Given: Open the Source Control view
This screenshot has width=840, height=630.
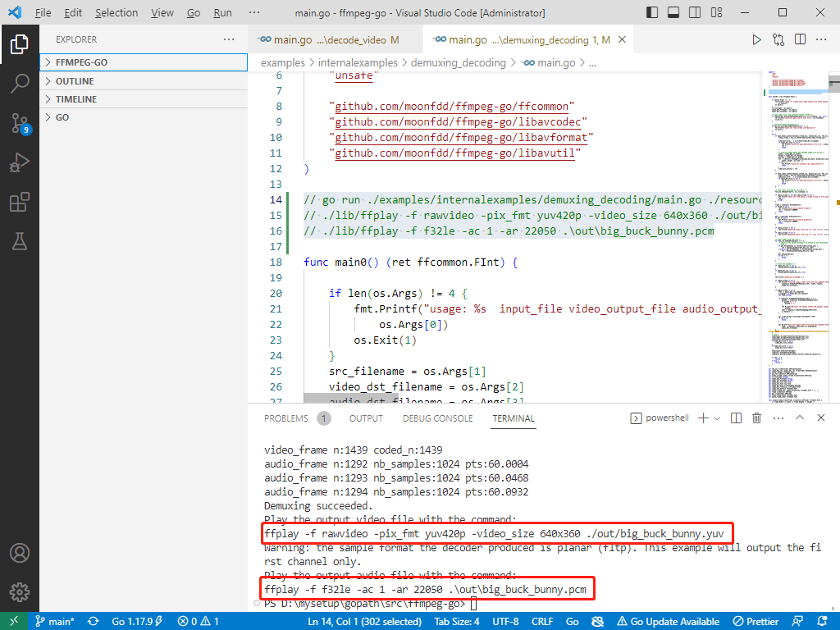Looking at the screenshot, I should [20, 123].
